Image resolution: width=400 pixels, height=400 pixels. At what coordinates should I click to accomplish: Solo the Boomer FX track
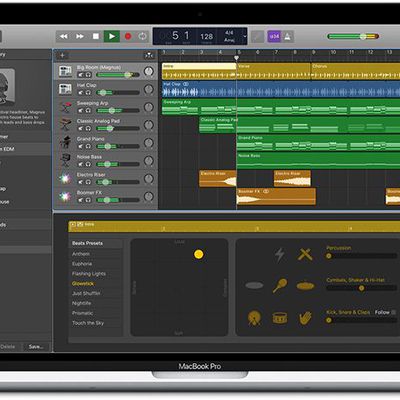tap(88, 200)
